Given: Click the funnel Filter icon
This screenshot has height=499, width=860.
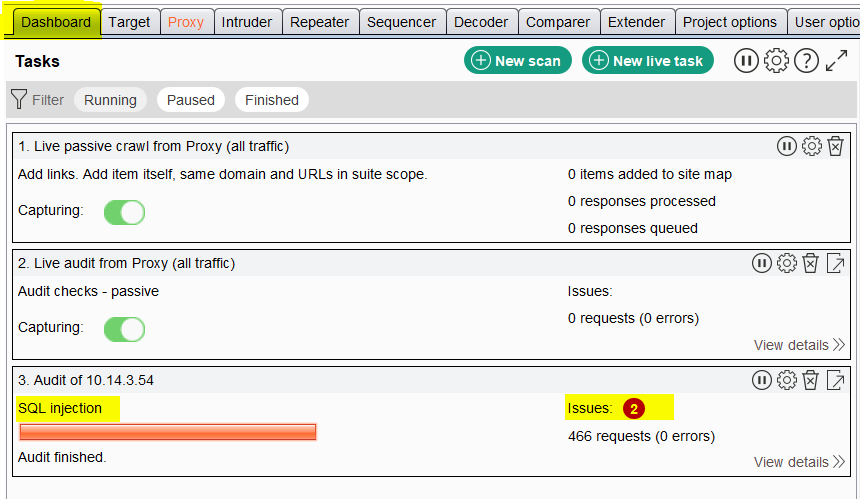Looking at the screenshot, I should point(19,99).
